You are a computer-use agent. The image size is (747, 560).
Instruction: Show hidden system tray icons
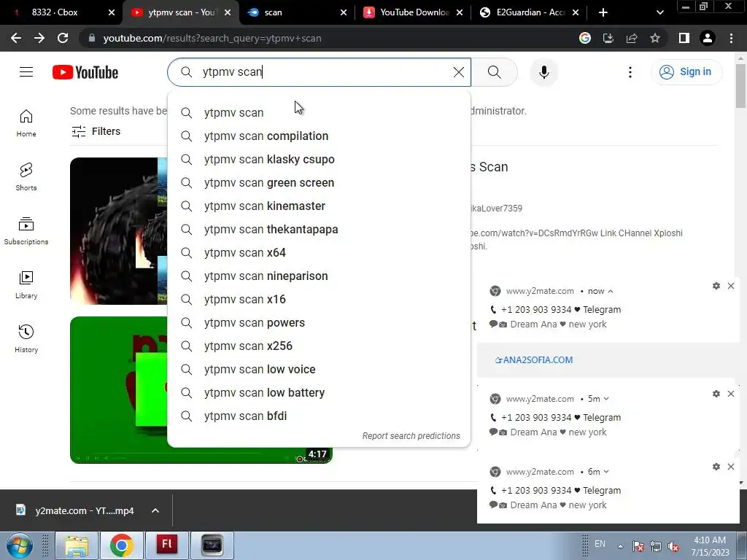coord(620,545)
